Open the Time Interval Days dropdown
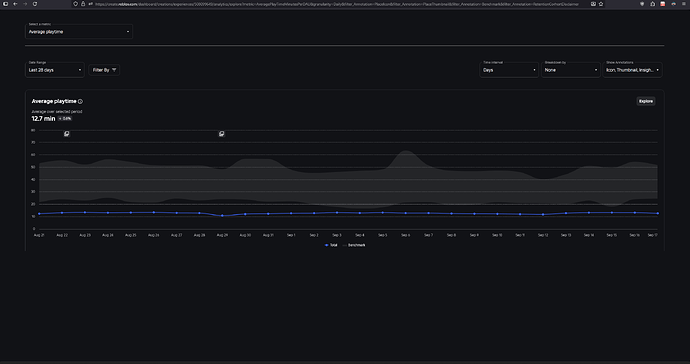Screen dimensions: 690x364 pos(509,70)
